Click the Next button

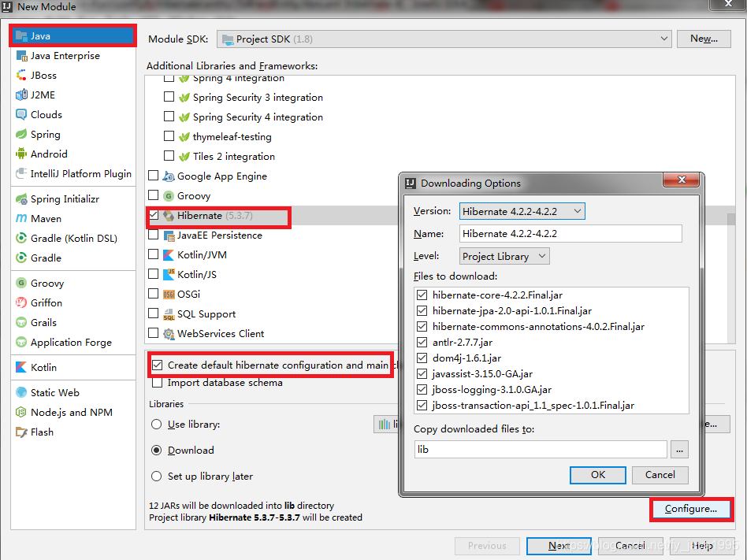click(x=559, y=546)
